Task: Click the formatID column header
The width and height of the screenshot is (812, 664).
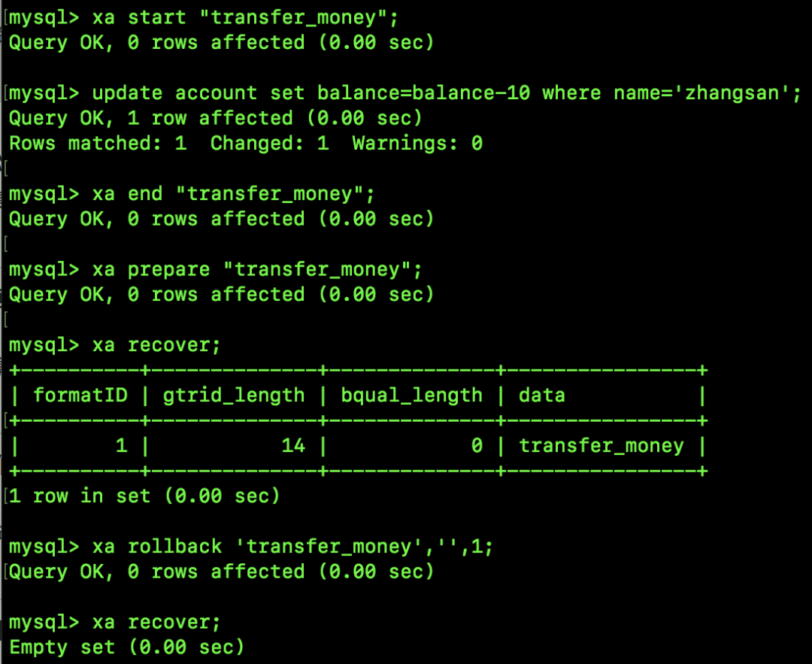Action: click(80, 396)
